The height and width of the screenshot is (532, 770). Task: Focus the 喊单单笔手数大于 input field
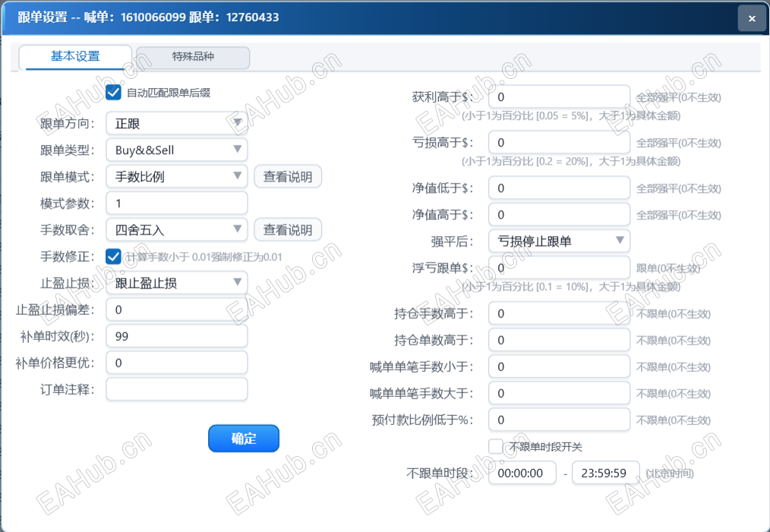coord(560,393)
